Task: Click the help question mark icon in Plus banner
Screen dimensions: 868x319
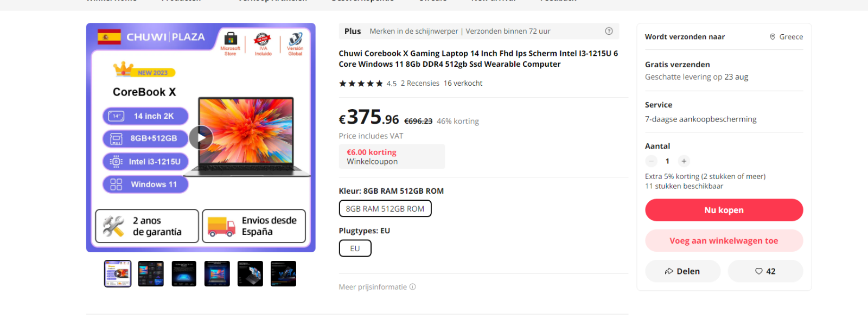Action: (609, 31)
